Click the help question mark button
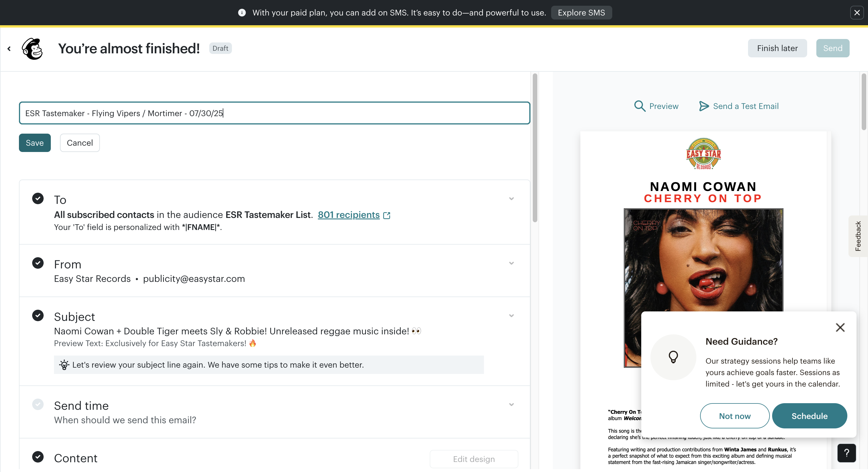868x472 pixels. click(x=846, y=453)
